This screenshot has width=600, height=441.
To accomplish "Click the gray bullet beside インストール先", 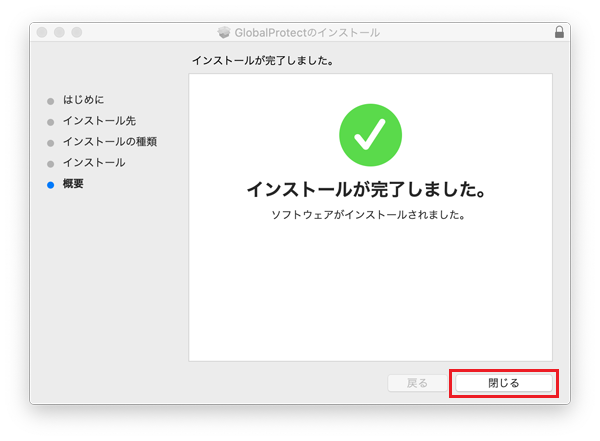I will pyautogui.click(x=50, y=121).
